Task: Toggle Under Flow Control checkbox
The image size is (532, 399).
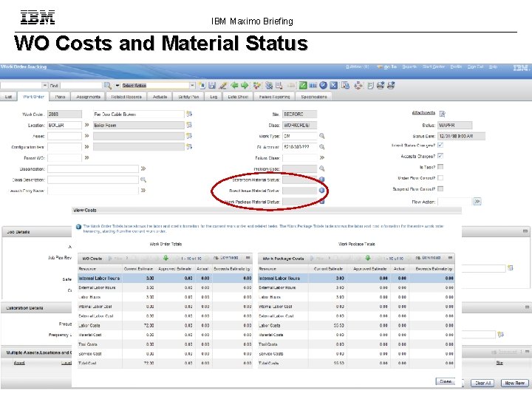Action: [x=440, y=178]
